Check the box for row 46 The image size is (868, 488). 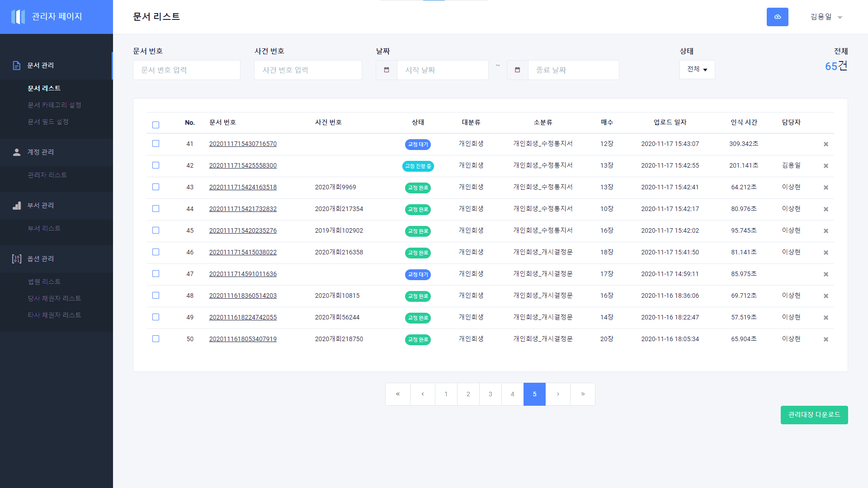pos(156,252)
